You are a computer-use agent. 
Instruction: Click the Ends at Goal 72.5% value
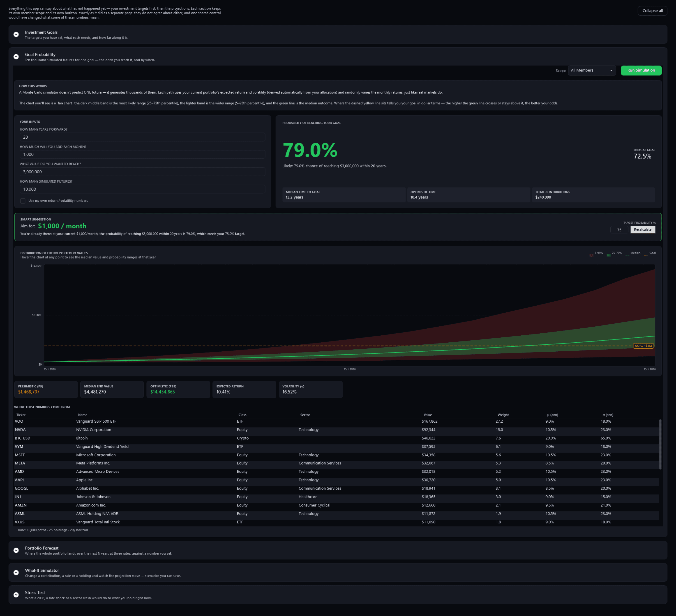tap(642, 156)
